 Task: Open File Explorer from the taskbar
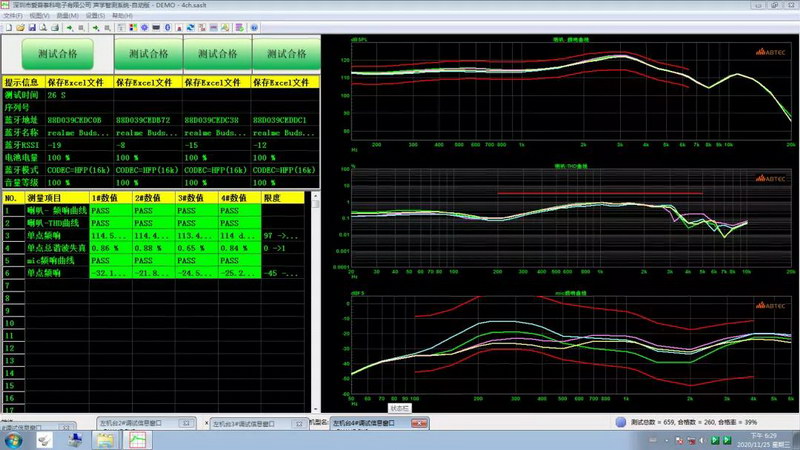(x=105, y=440)
